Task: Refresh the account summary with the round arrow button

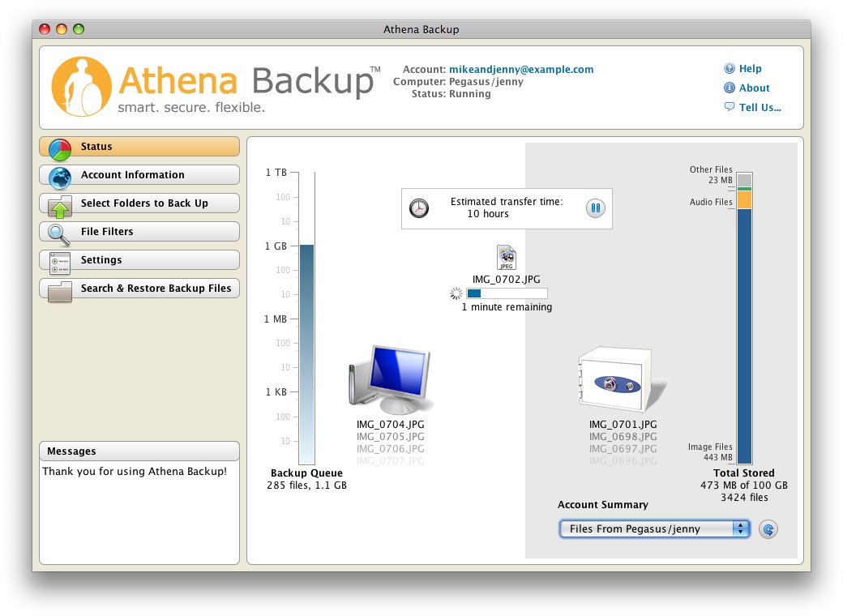Action: click(768, 529)
